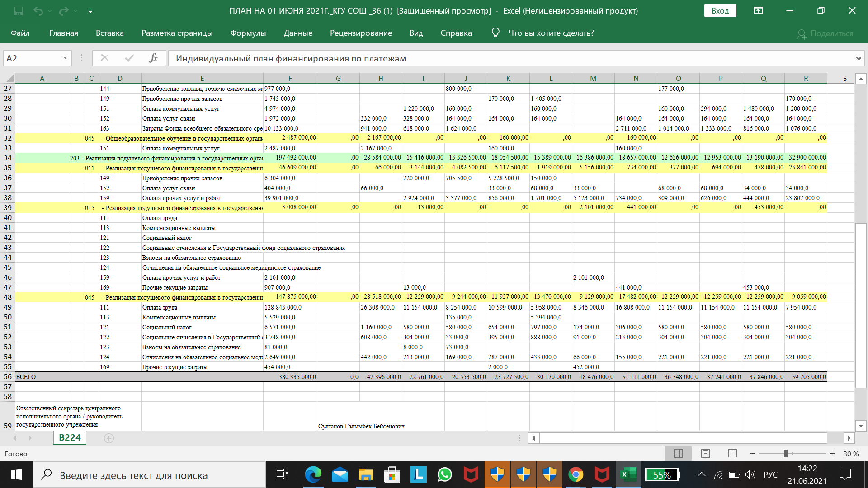
Task: Open Quick Access Toolbar customize dropdown
Action: pos(90,11)
